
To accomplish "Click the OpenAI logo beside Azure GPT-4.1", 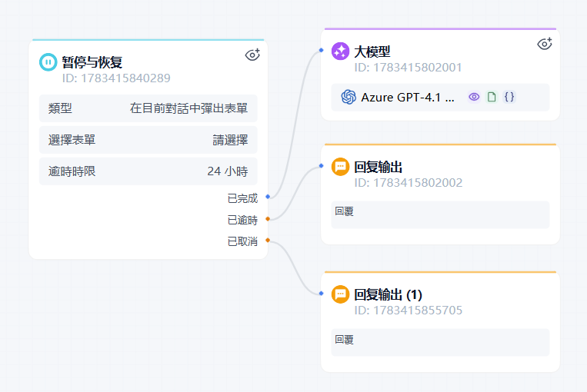I will point(349,98).
